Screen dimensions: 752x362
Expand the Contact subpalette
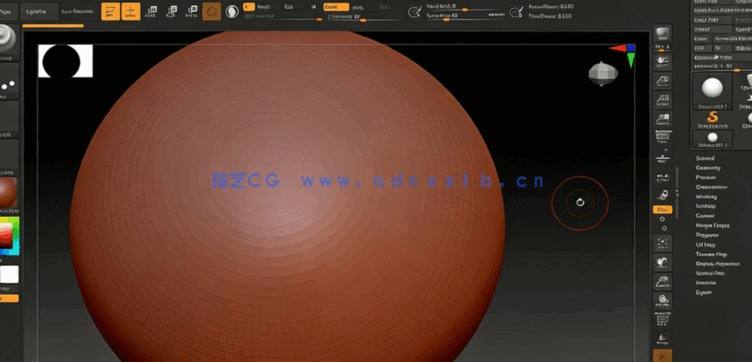point(705,216)
